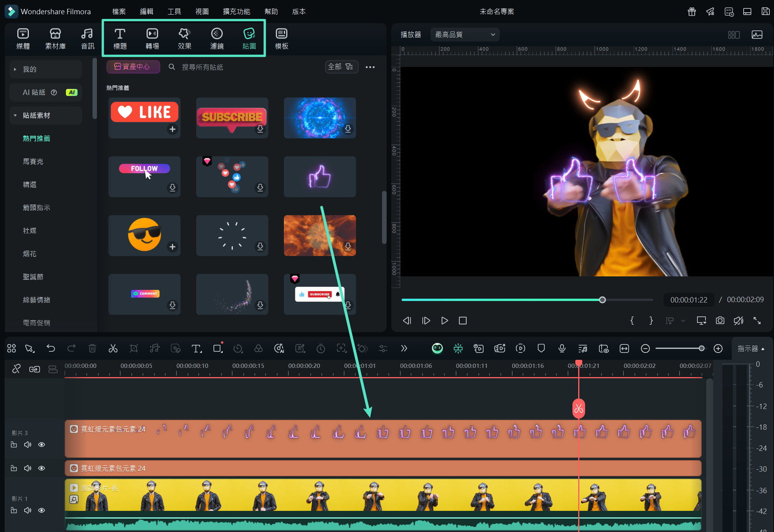Viewport: 774px width, 532px height.
Task: Select the text tool in timeline toolbar
Action: (196, 348)
